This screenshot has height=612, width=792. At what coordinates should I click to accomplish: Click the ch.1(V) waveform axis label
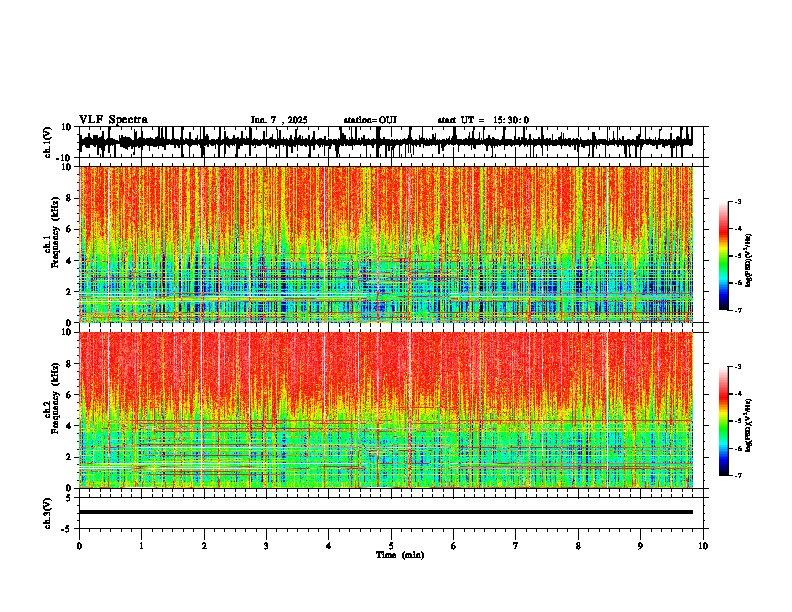(x=48, y=142)
